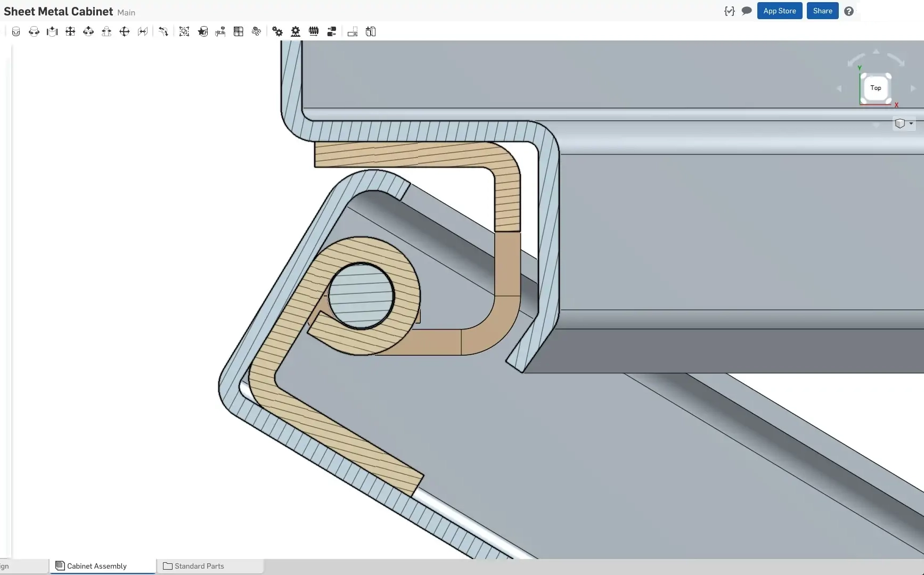Switch to the Cabinet Assembly tab
The image size is (924, 575).
[x=96, y=566]
